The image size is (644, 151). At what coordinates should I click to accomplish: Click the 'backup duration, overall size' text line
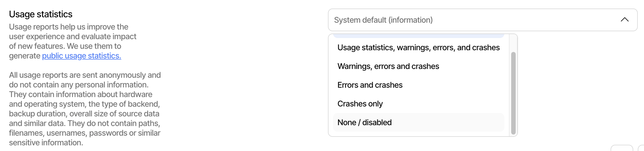84,114
